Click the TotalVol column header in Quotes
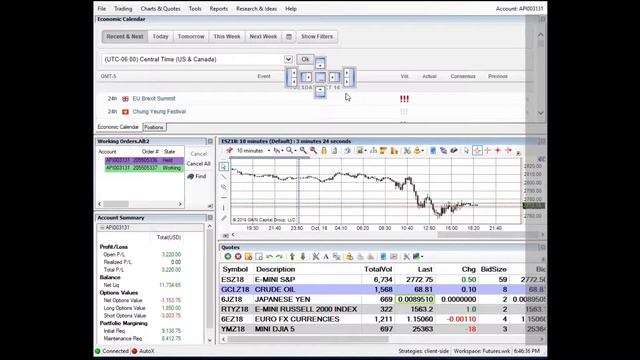 pos(378,269)
